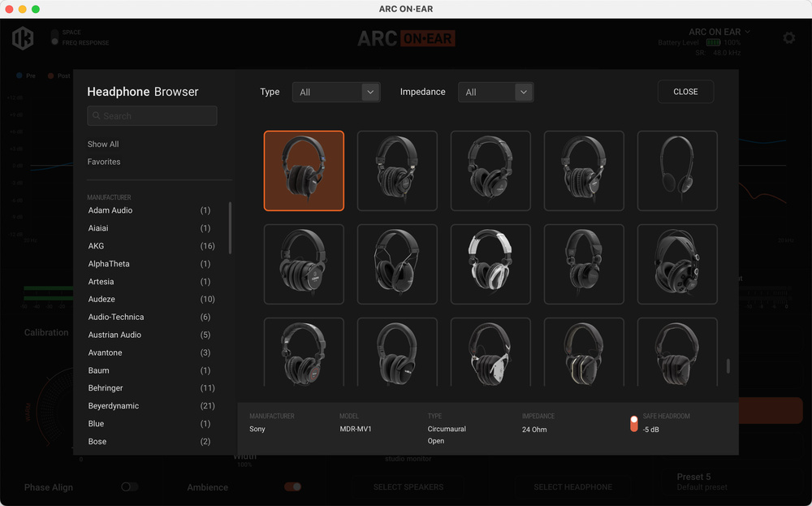Open the Type filter dropdown
This screenshot has width=812, height=506.
click(336, 93)
